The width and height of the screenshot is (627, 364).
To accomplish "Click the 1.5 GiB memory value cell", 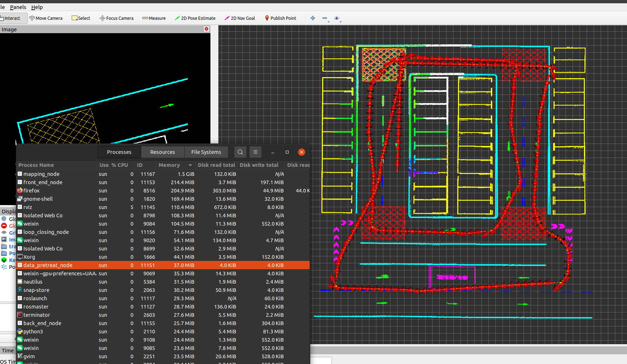I will (186, 174).
